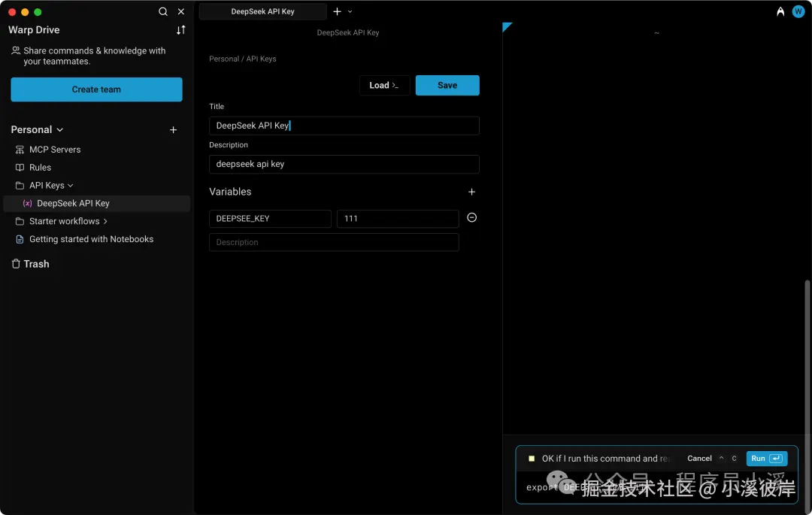Click the Variables heading
Viewport: 812px width, 515px height.
(230, 192)
